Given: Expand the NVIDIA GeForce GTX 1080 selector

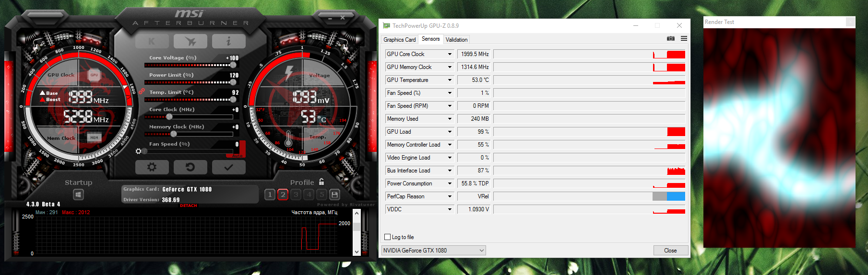Looking at the screenshot, I should pyautogui.click(x=433, y=251).
